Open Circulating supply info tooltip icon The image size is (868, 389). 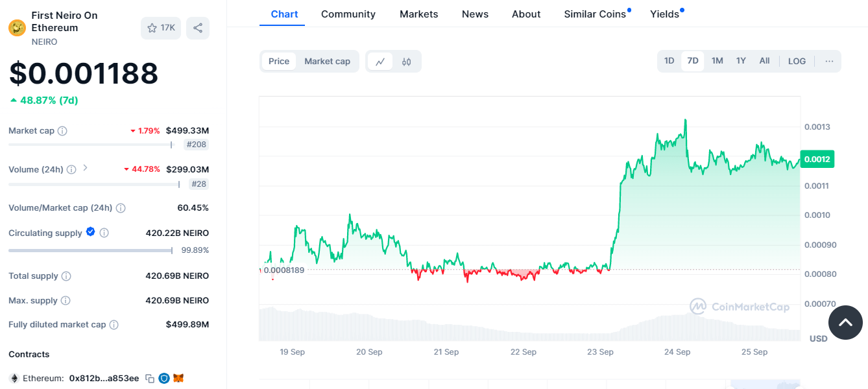coord(104,233)
